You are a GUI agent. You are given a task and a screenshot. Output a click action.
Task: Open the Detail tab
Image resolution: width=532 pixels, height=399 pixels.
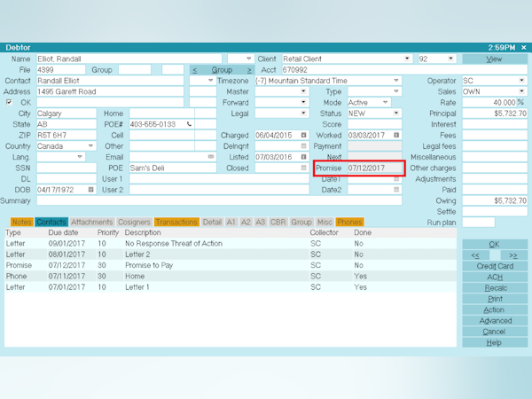tap(213, 222)
